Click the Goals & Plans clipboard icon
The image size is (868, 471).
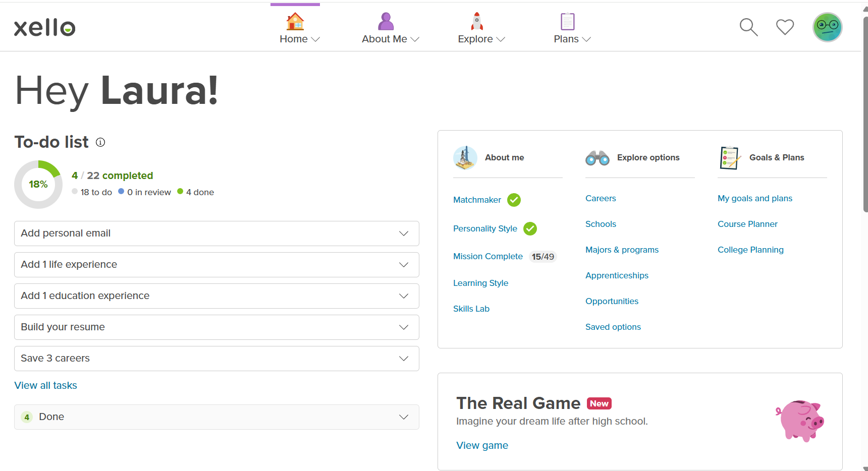(730, 158)
